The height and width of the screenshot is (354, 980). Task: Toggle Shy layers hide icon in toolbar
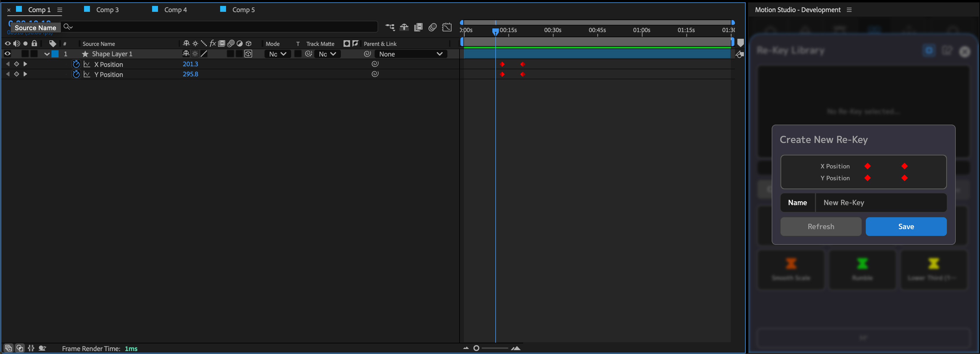click(404, 27)
